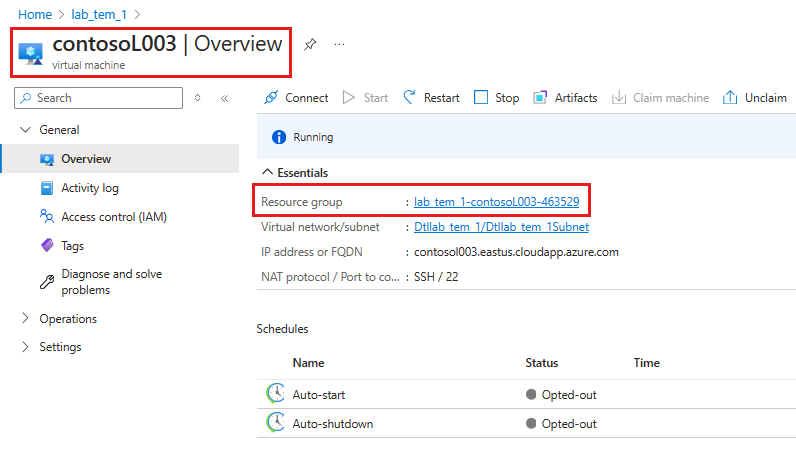Open the more options ellipsis menu
This screenshot has height=468, width=796.
[339, 45]
